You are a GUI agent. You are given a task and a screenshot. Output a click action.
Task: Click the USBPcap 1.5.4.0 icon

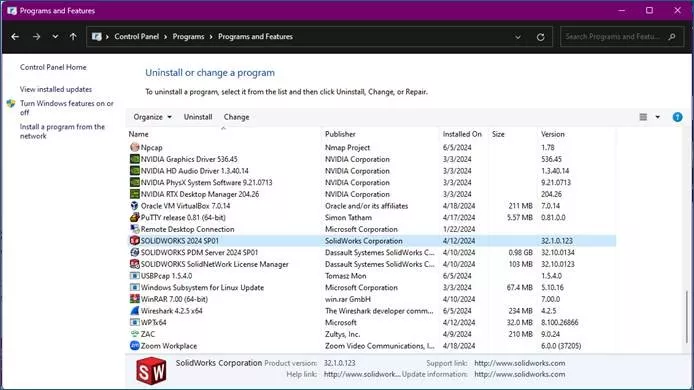pyautogui.click(x=135, y=275)
